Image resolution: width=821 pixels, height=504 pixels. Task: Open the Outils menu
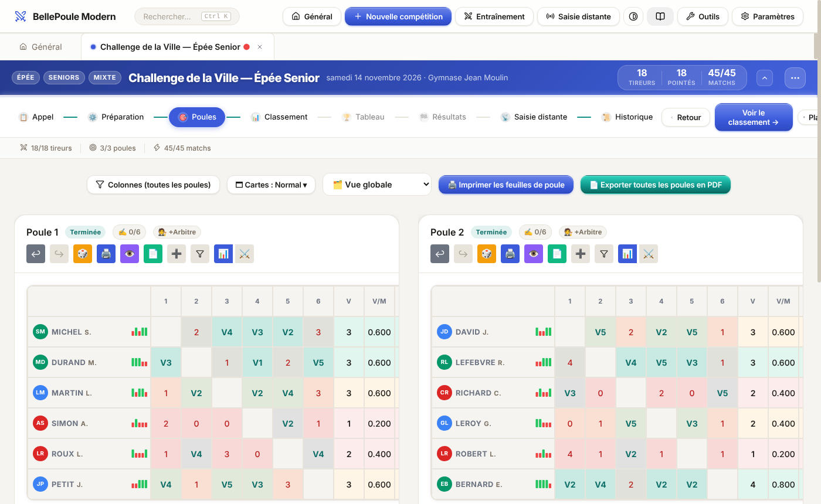(703, 16)
